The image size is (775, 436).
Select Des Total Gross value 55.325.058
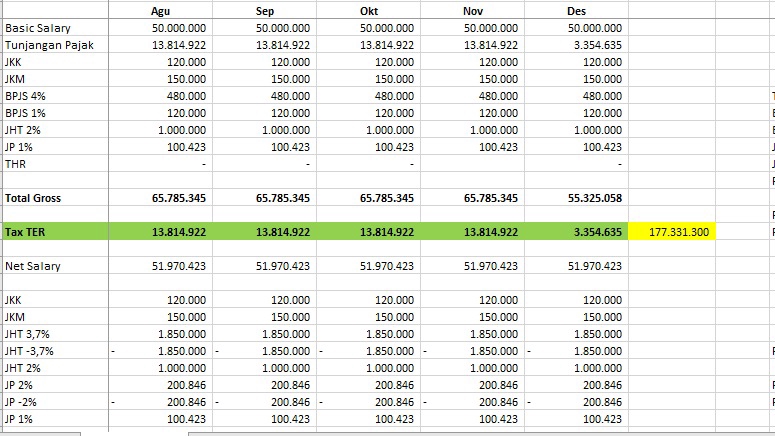tap(576, 198)
